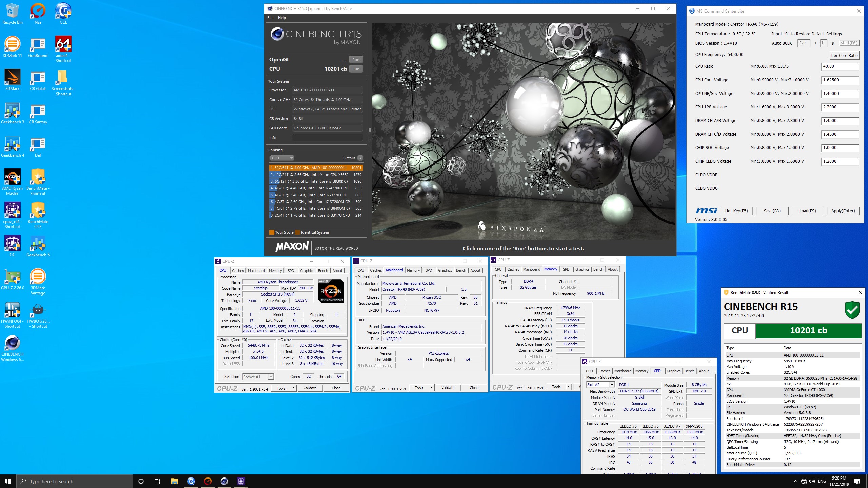Click the Cinebench Info input field

click(x=328, y=138)
